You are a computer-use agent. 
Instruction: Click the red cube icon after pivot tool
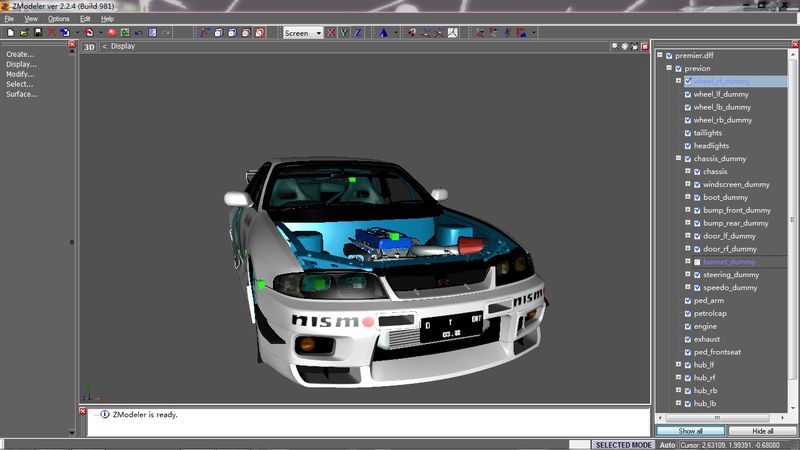click(411, 33)
